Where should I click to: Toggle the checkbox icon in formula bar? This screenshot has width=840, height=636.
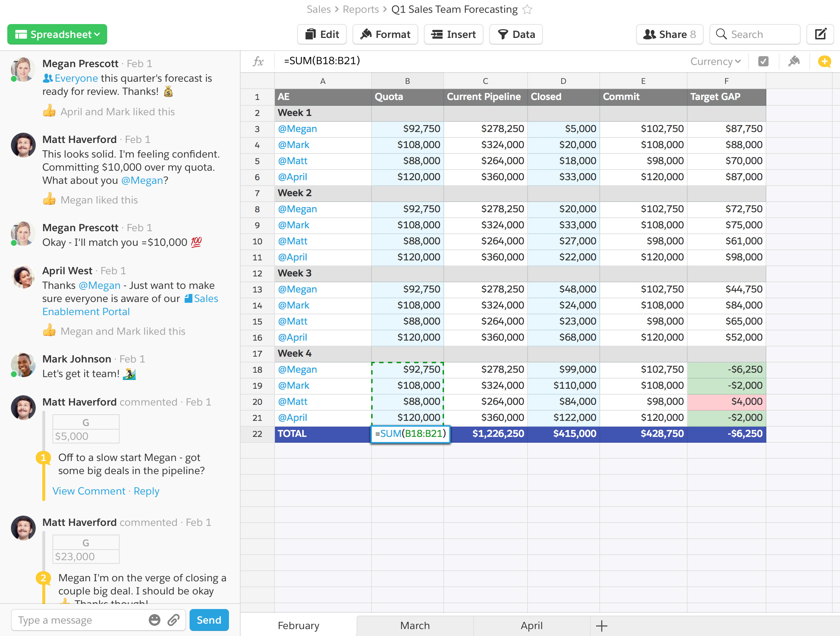[x=763, y=61]
